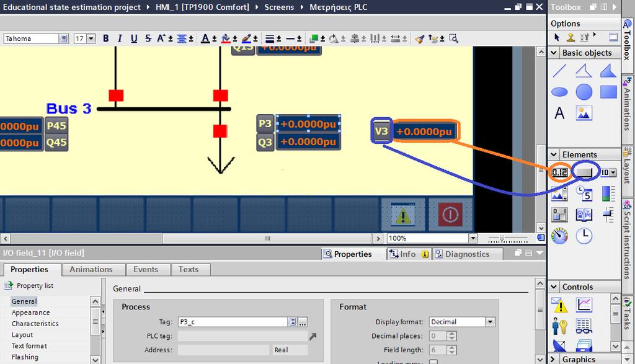Viewport: 635px width, 364px height.
Task: Select the Clock element
Action: tap(584, 236)
